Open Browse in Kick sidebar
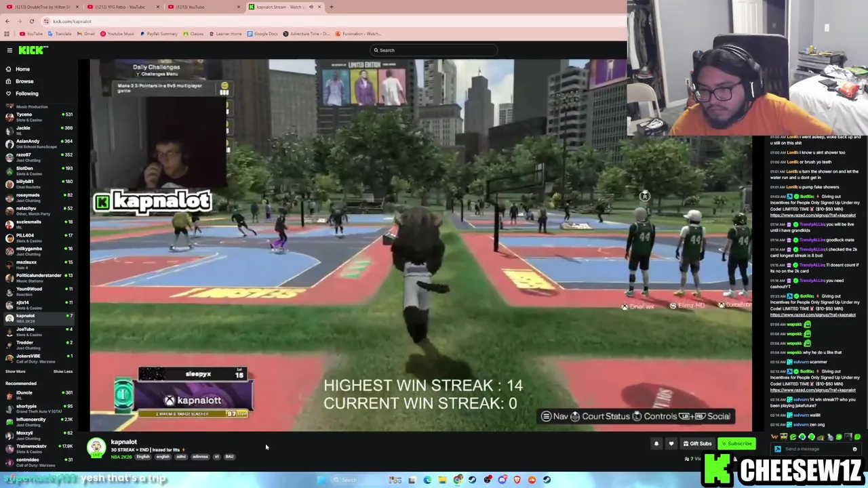Screen dimensions: 868x488 [x=24, y=81]
